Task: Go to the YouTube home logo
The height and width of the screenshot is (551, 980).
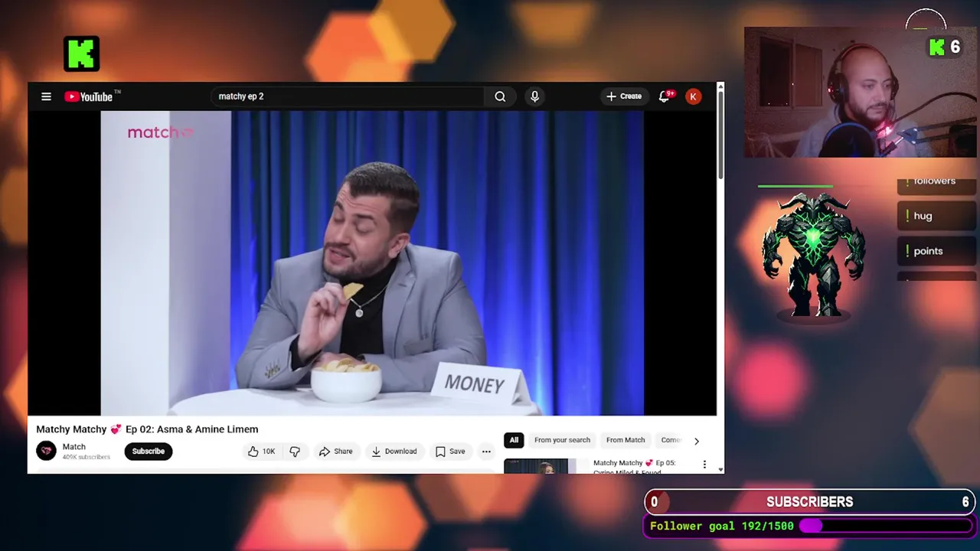Action: click(x=89, y=96)
